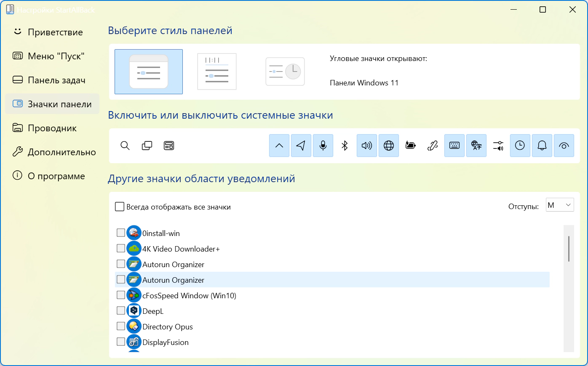The height and width of the screenshot is (366, 588).
Task: Check the 4K Video Downloader+ checkbox
Action: coord(121,248)
